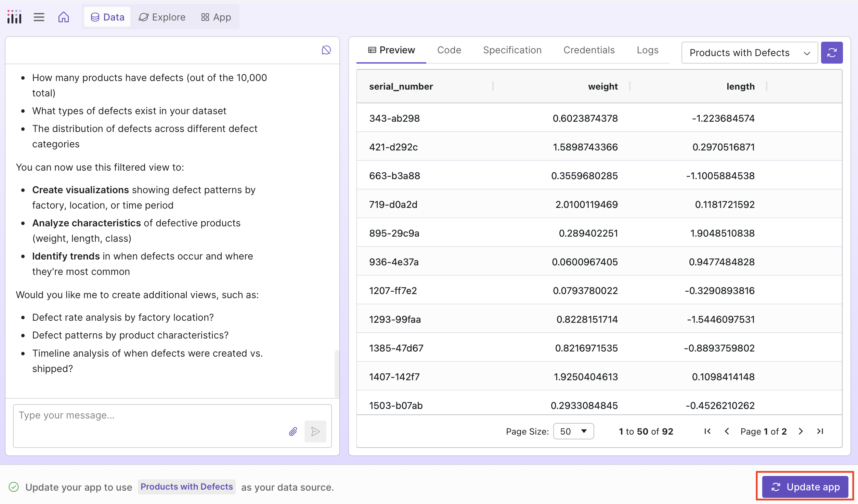
Task: Click the home icon in the top bar
Action: [64, 17]
